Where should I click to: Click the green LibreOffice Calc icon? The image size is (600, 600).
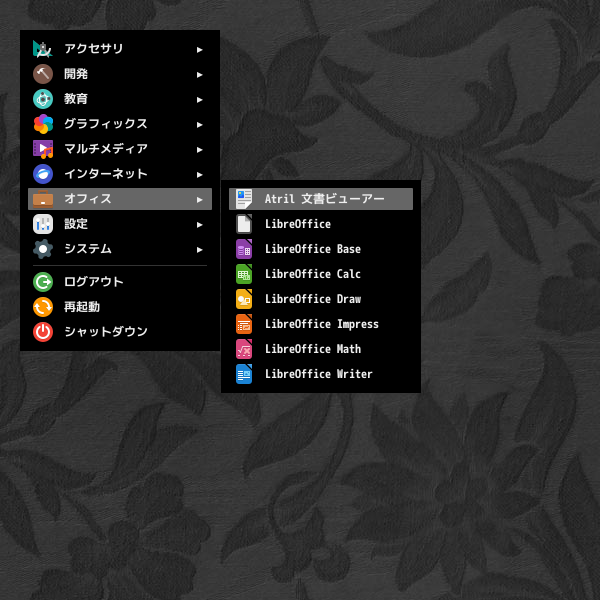point(244,274)
